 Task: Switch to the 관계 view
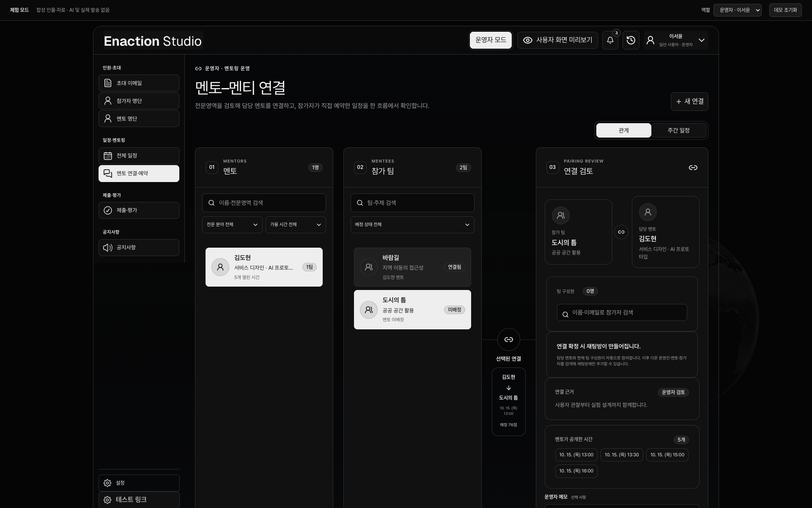(x=623, y=130)
